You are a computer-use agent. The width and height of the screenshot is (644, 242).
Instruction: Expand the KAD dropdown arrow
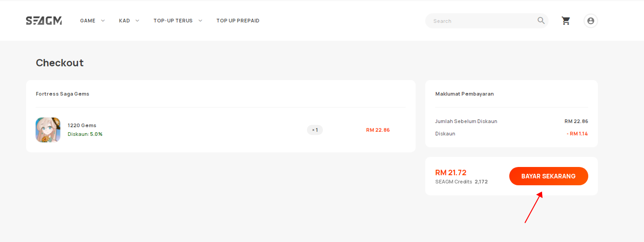click(x=137, y=21)
